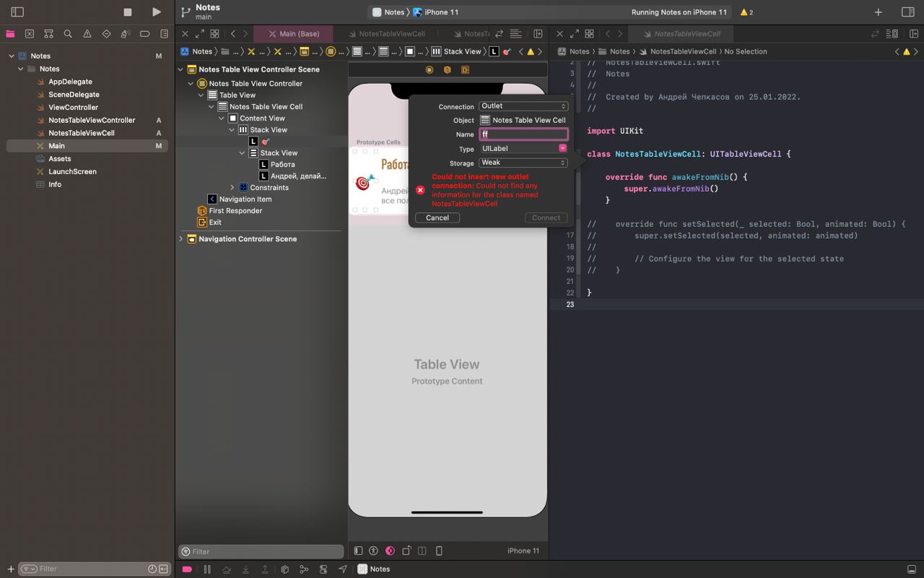The height and width of the screenshot is (578, 924).
Task: Open the Type combo box UILabel
Action: [523, 148]
